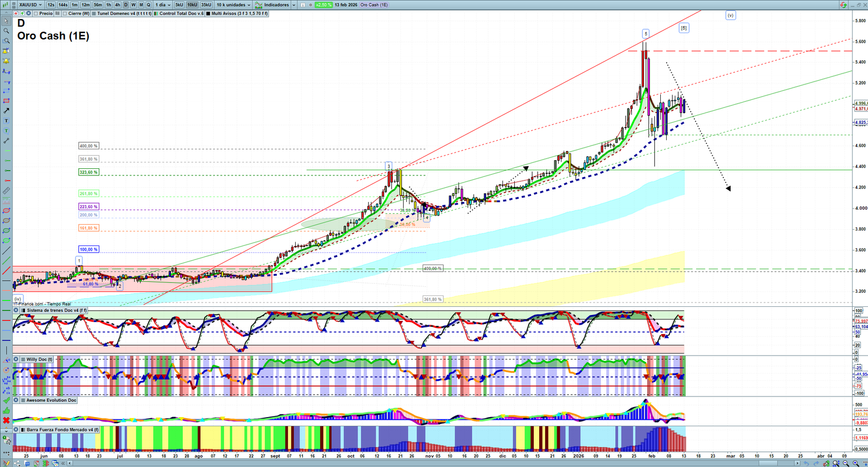Image resolution: width=868 pixels, height=467 pixels.
Task: Select the red rectangle drawing tool
Action: (6, 101)
